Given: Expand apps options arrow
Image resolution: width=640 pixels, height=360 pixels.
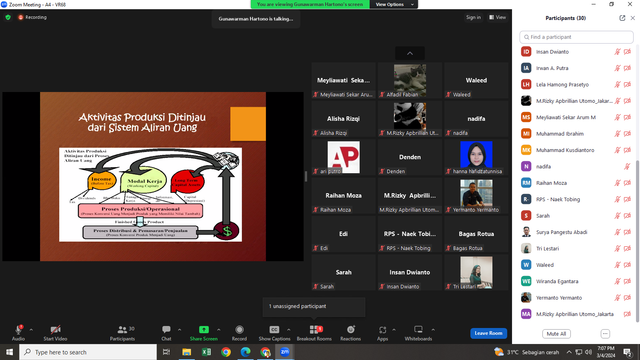Looking at the screenshot, I should point(394,329).
